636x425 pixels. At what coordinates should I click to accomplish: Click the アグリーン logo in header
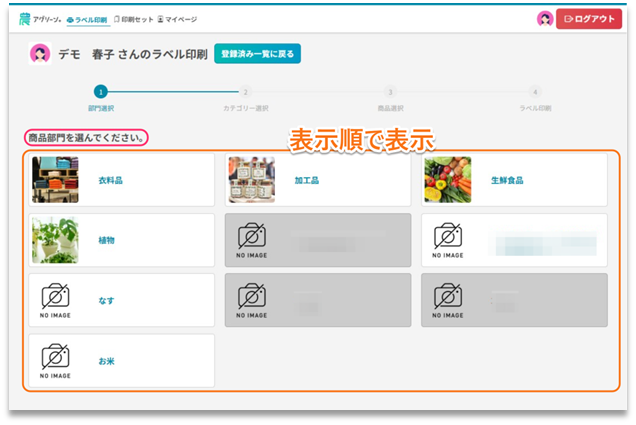pyautogui.click(x=39, y=19)
